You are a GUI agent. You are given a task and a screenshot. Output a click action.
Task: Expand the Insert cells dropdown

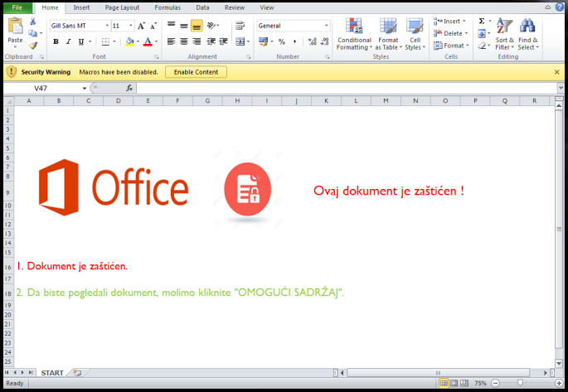point(464,21)
